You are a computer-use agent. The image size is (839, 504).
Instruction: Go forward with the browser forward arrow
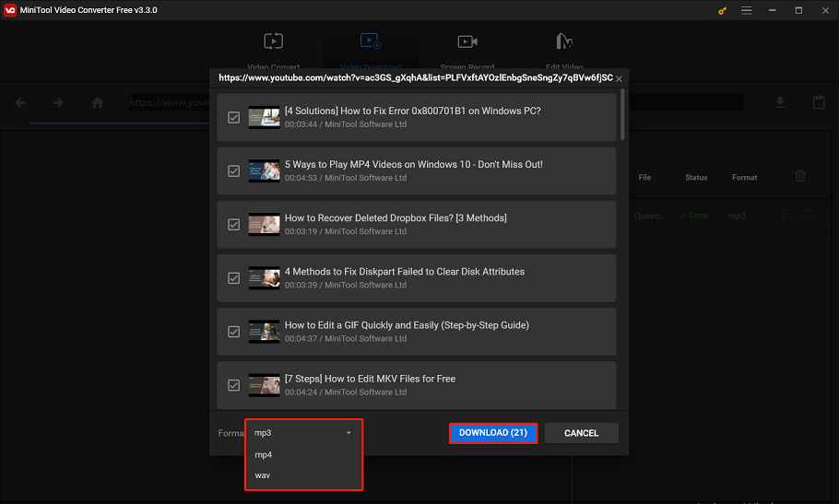(58, 102)
